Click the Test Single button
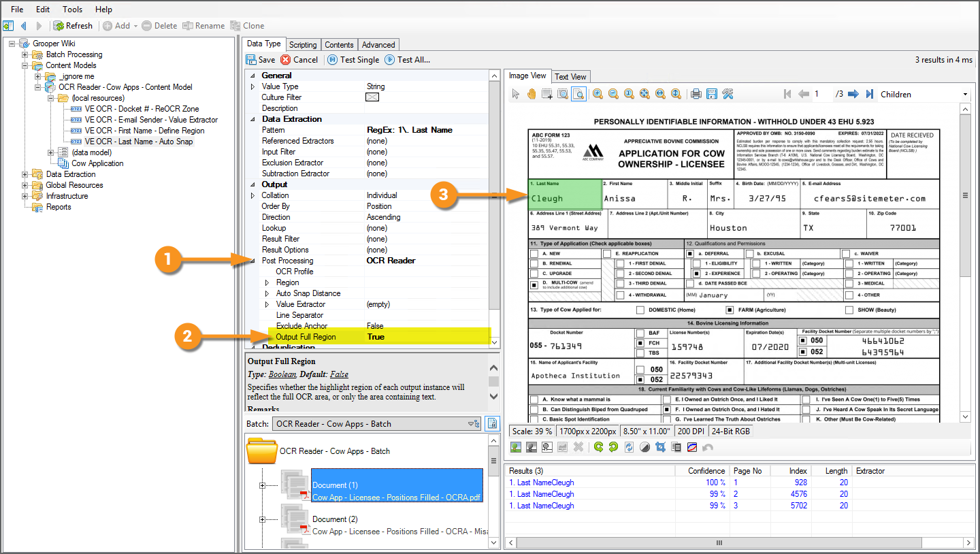This screenshot has width=980, height=554. pyautogui.click(x=353, y=60)
